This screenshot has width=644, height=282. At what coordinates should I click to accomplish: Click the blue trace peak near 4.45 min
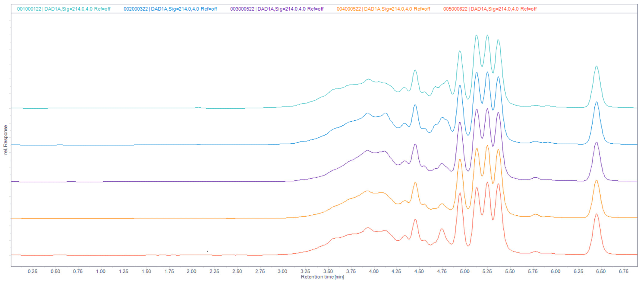tap(415, 105)
